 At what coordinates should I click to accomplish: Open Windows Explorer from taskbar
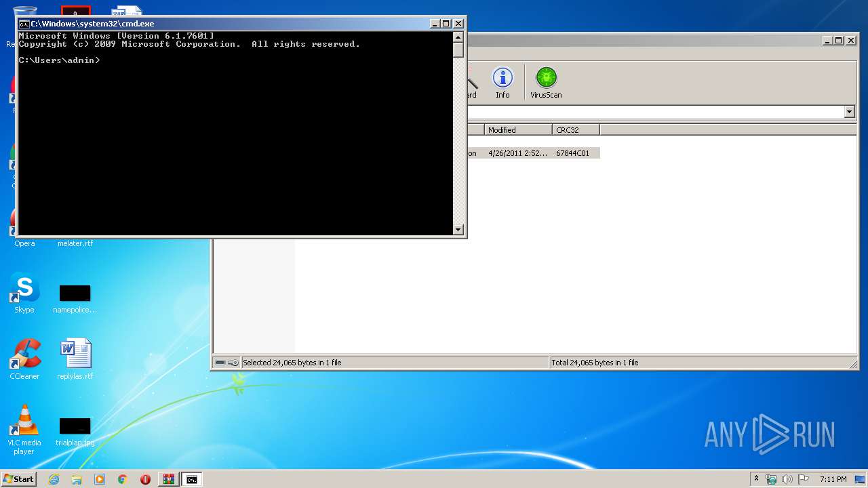click(77, 479)
